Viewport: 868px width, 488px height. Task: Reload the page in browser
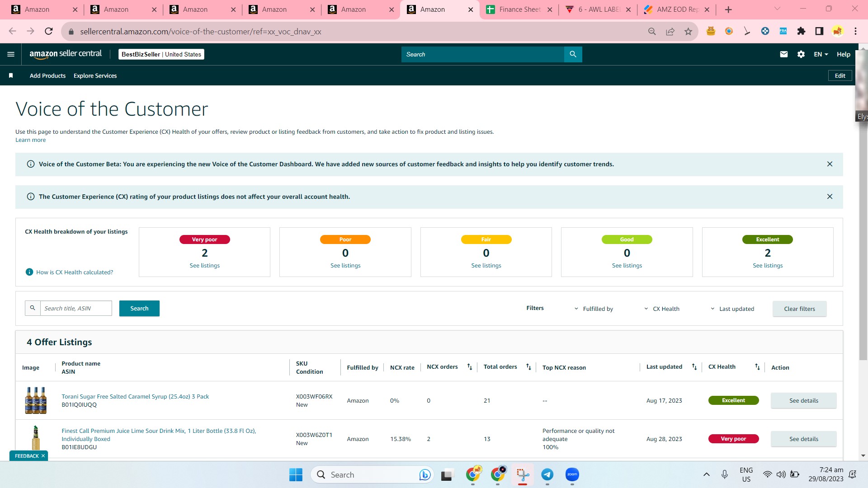(x=49, y=31)
